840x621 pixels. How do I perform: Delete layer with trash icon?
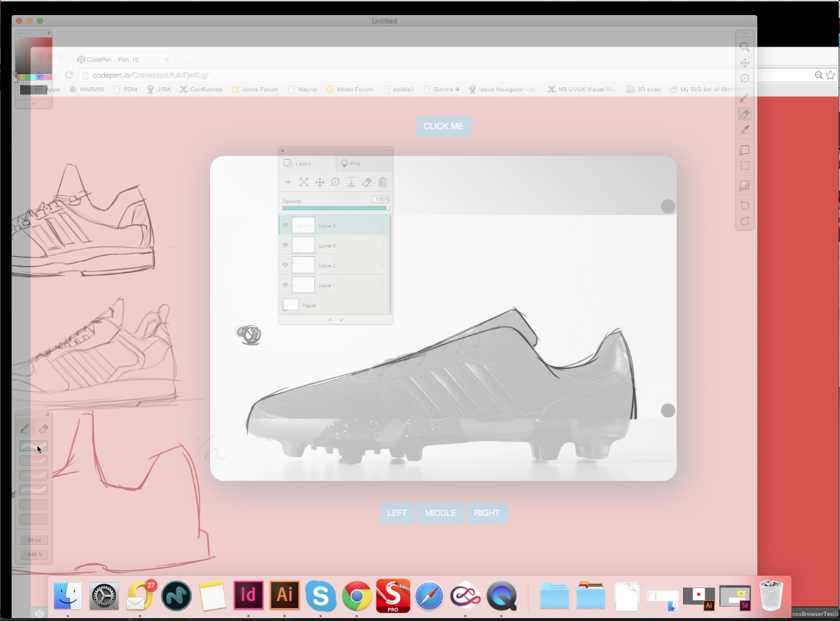pyautogui.click(x=382, y=182)
